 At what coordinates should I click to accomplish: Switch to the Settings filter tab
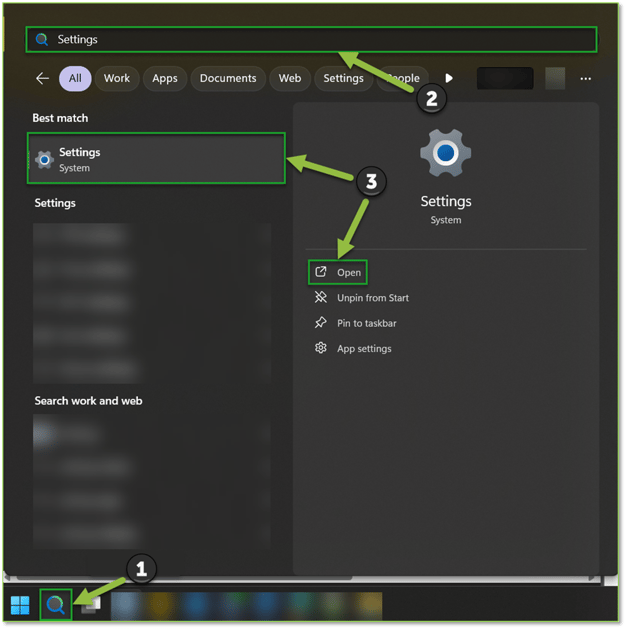pyautogui.click(x=343, y=78)
